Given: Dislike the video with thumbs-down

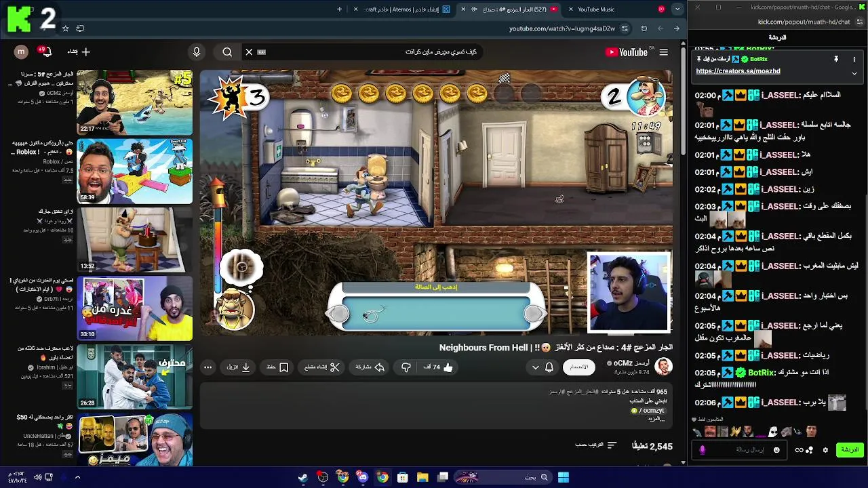Looking at the screenshot, I should click(406, 367).
